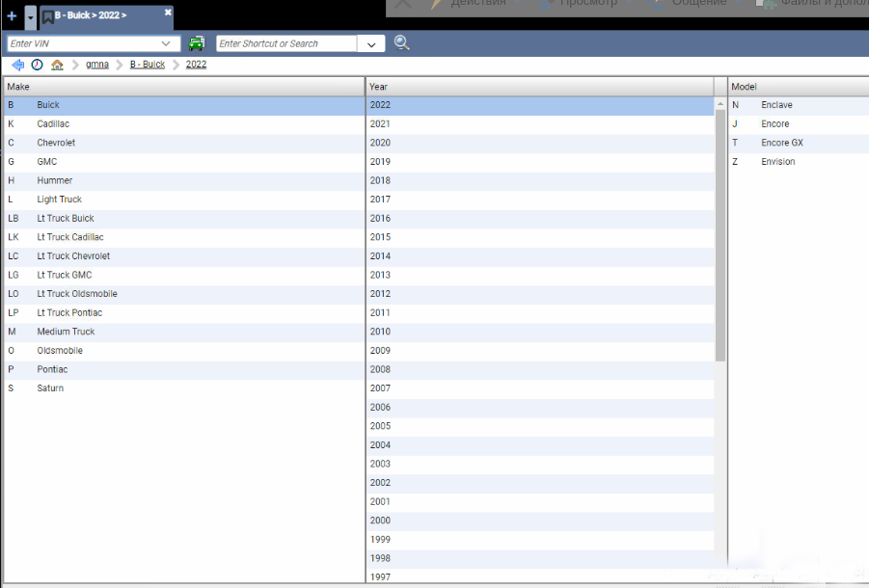Click the Enter Shortcut or Search field
This screenshot has width=869, height=588.
285,43
